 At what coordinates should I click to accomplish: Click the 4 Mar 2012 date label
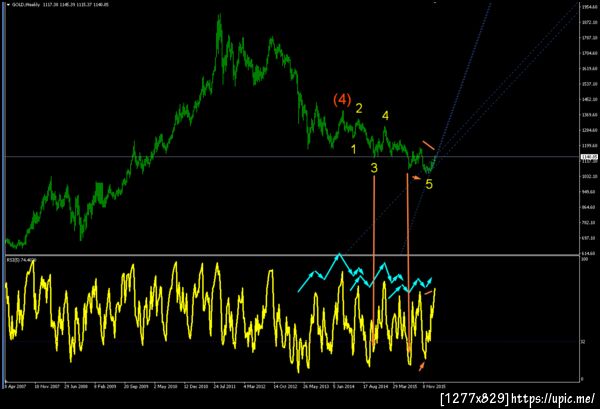coord(254,386)
